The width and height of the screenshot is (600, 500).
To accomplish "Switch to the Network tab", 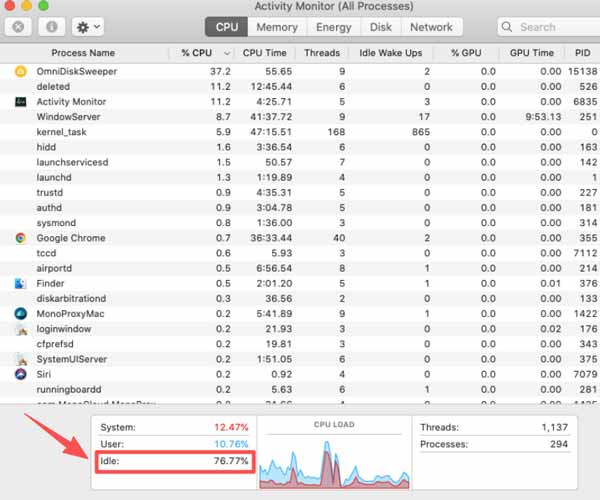I will point(431,27).
